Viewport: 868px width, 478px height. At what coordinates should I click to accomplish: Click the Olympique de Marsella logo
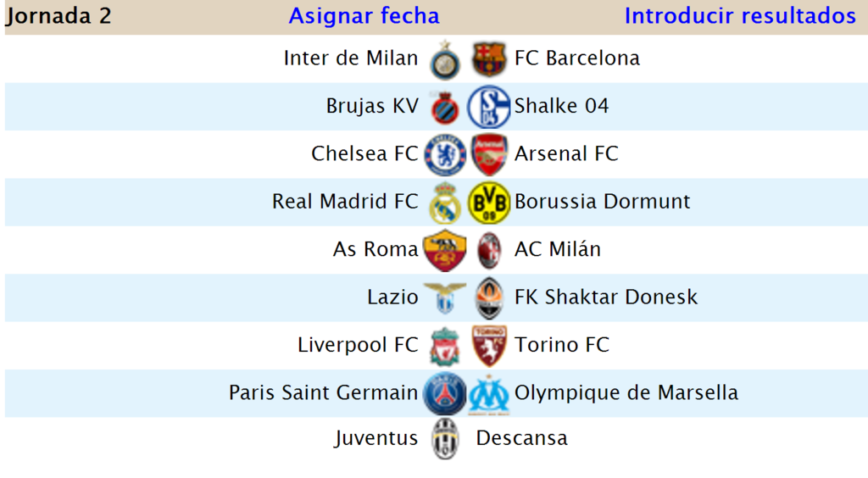point(489,394)
